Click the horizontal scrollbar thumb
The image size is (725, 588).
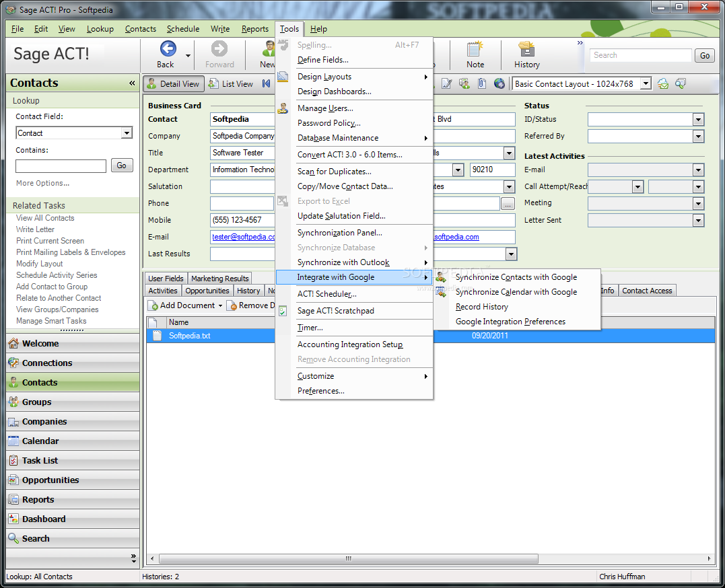349,558
